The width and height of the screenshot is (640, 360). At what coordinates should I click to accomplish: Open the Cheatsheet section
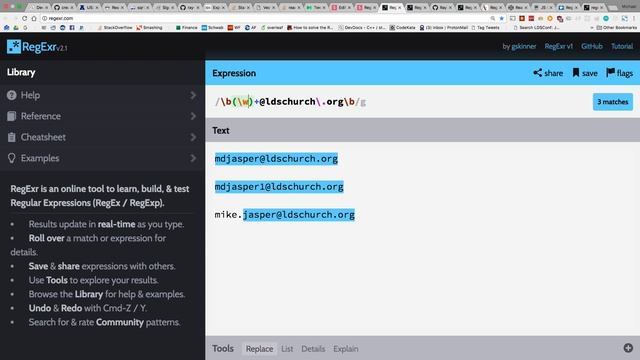pyautogui.click(x=102, y=137)
